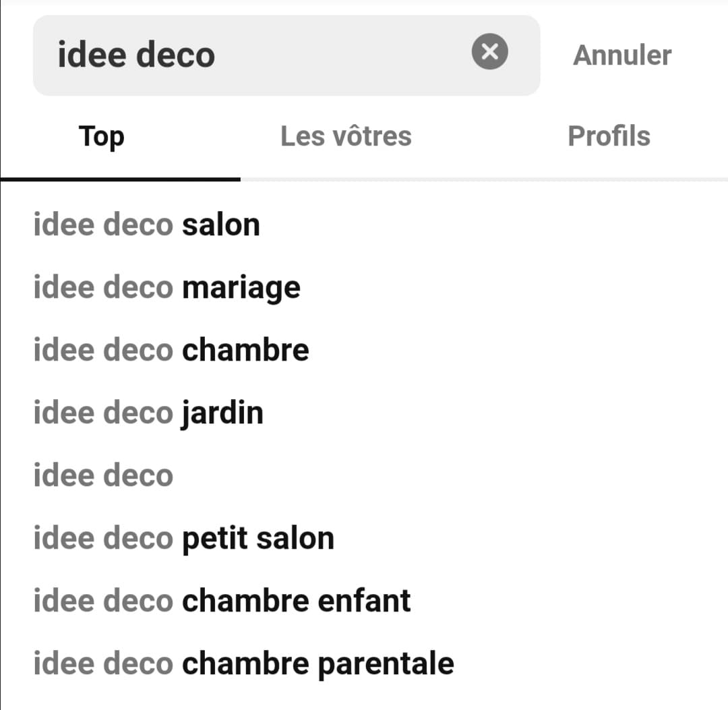Clear the search text with X icon
The height and width of the screenshot is (710, 728).
pos(490,51)
